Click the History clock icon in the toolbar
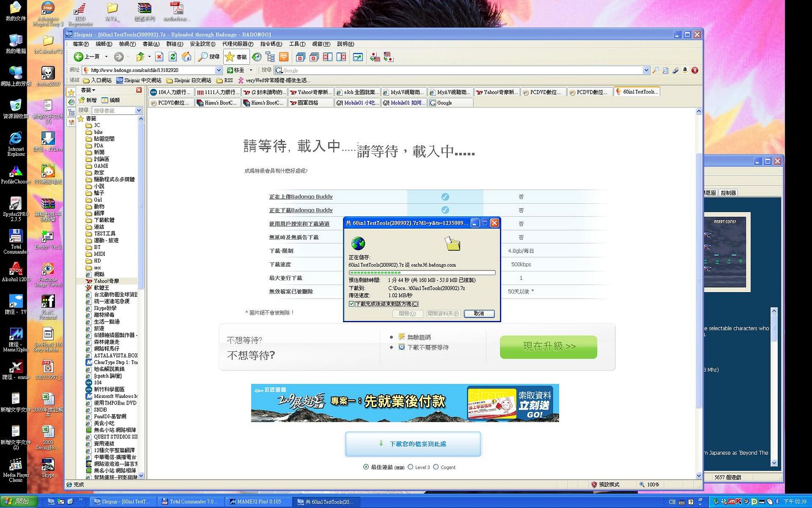The width and height of the screenshot is (812, 508). [x=257, y=57]
